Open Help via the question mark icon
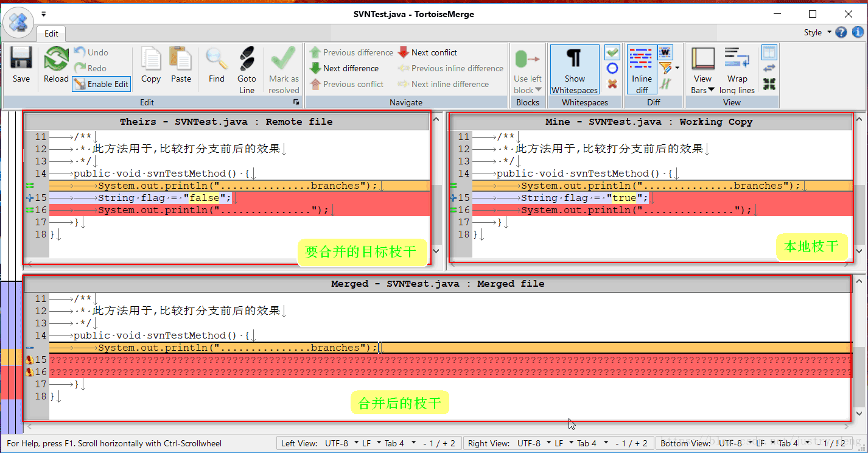868x453 pixels. [841, 32]
